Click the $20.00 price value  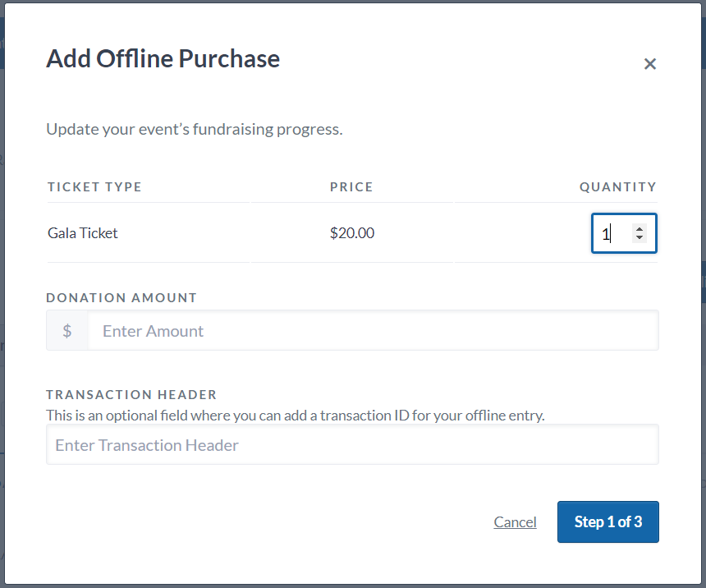[x=351, y=233]
